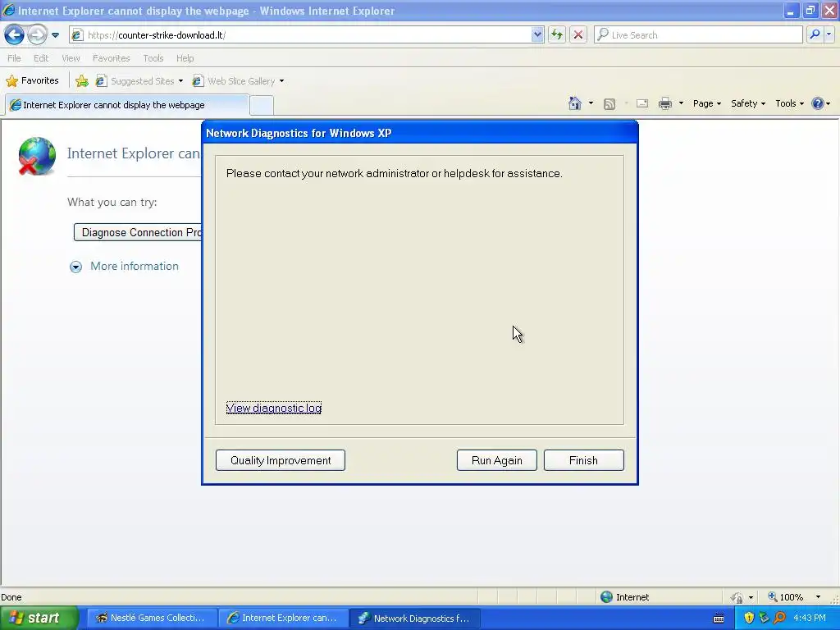Click the RSS feeds icon
Screen dimensions: 840x630
(x=609, y=104)
